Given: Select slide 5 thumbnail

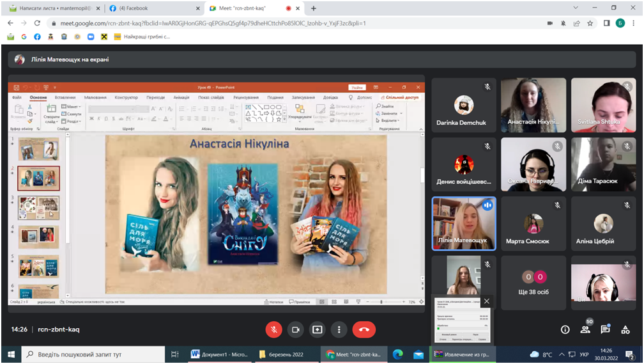Looking at the screenshot, I should (38, 266).
